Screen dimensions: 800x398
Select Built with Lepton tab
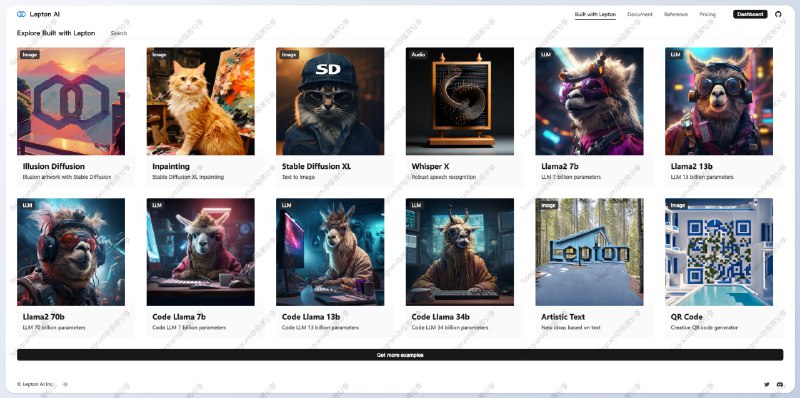coord(595,14)
